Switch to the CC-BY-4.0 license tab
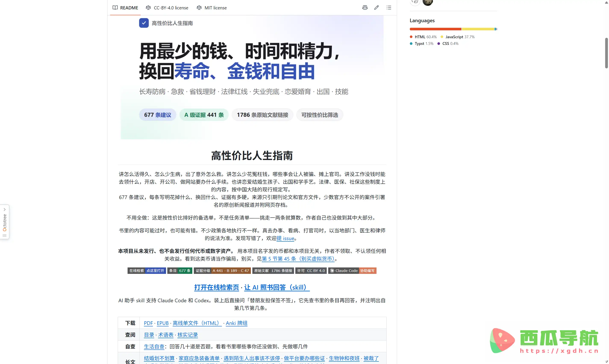 click(x=167, y=8)
